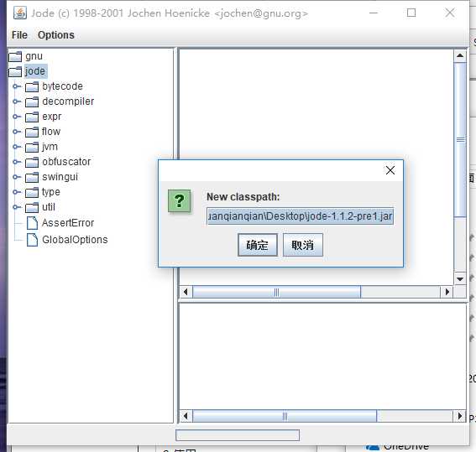Minimize the Jode window
The image size is (476, 452).
pos(374,13)
